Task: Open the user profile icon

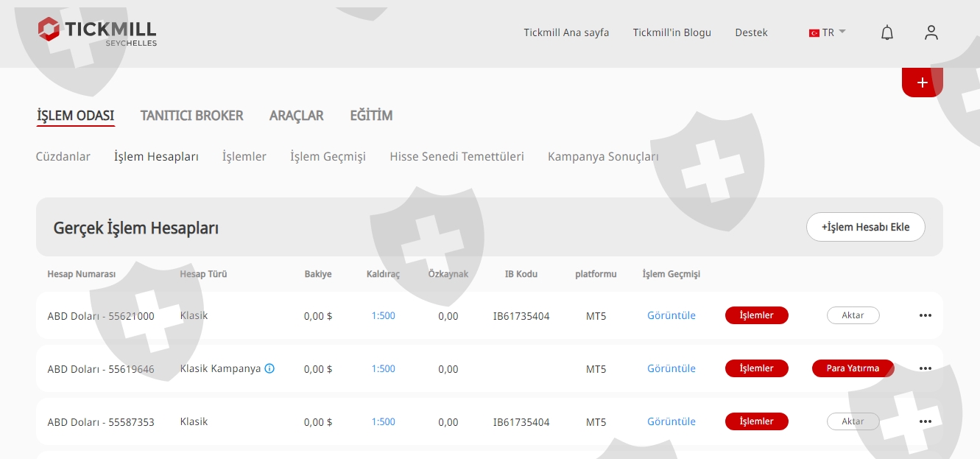Action: pyautogui.click(x=931, y=32)
